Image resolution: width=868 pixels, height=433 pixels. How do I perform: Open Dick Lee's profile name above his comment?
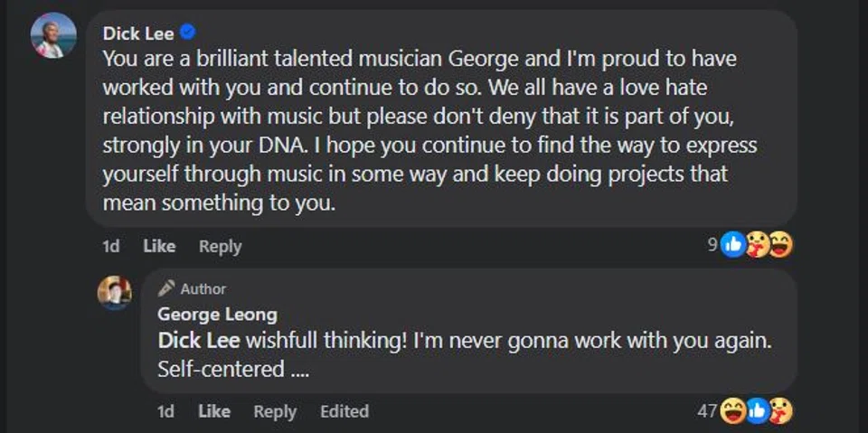click(x=138, y=33)
